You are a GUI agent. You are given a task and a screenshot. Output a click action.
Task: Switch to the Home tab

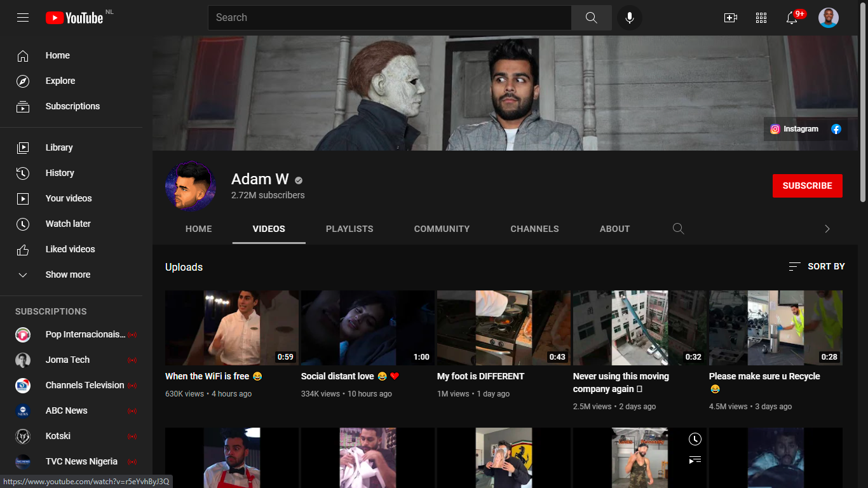[199, 229]
